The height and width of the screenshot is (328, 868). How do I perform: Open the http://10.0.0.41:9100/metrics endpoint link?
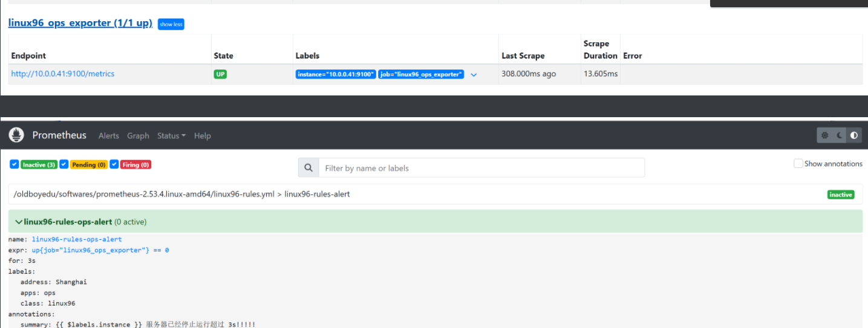pos(63,74)
